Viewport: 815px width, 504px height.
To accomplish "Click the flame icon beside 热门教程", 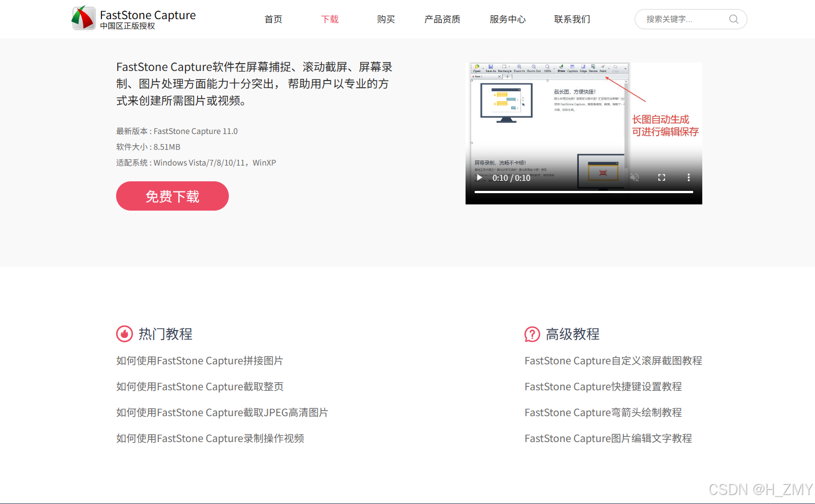I will pyautogui.click(x=125, y=334).
